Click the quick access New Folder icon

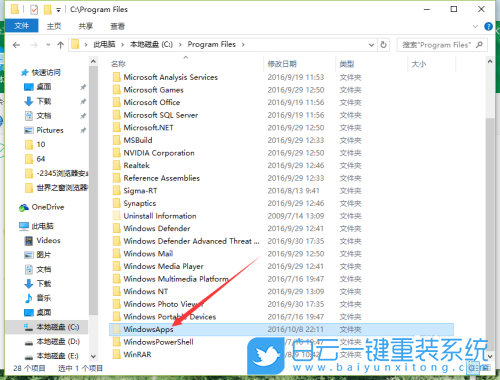click(x=48, y=10)
